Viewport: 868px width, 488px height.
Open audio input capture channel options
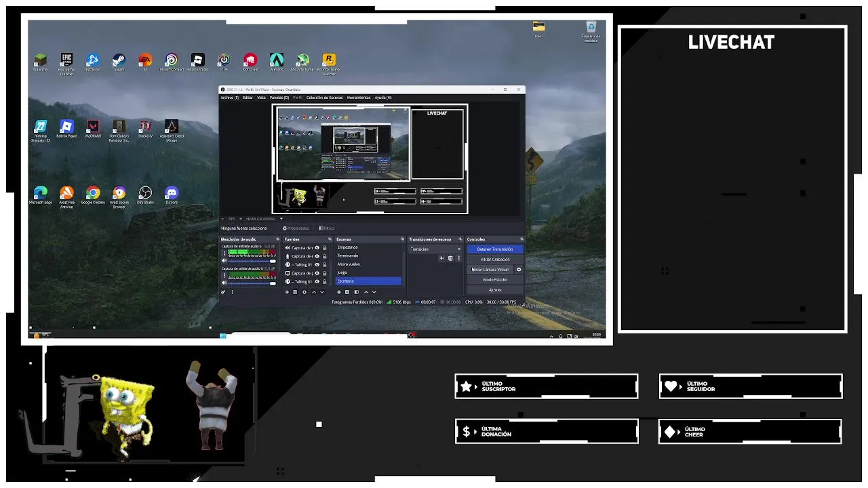click(x=224, y=253)
